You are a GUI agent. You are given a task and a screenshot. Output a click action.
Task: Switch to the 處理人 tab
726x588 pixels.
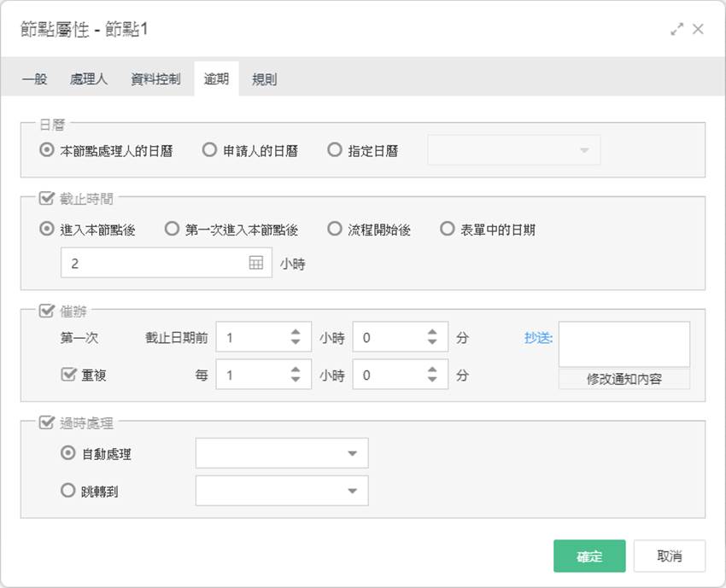pos(89,79)
